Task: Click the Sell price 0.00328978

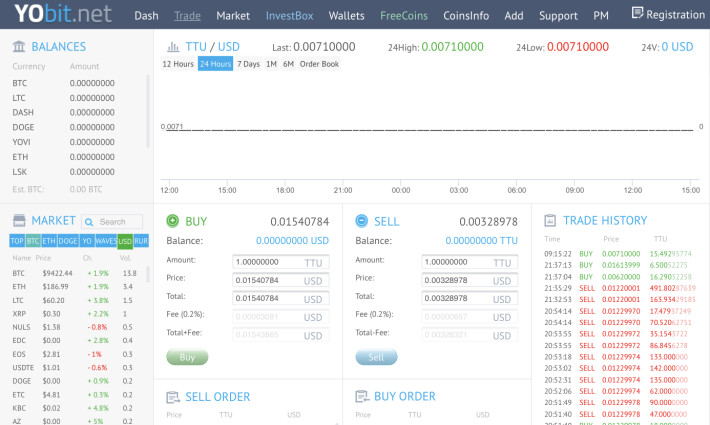Action: (x=489, y=222)
